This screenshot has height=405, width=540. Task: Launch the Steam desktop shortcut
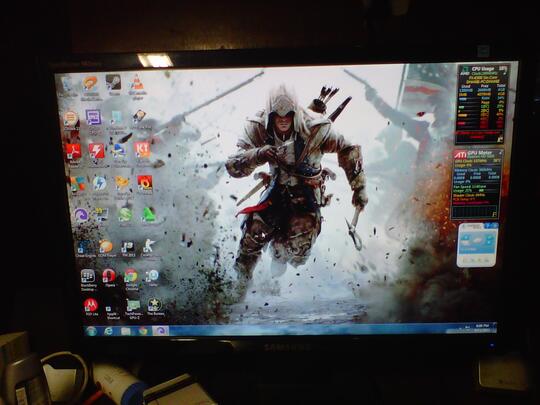[x=114, y=85]
